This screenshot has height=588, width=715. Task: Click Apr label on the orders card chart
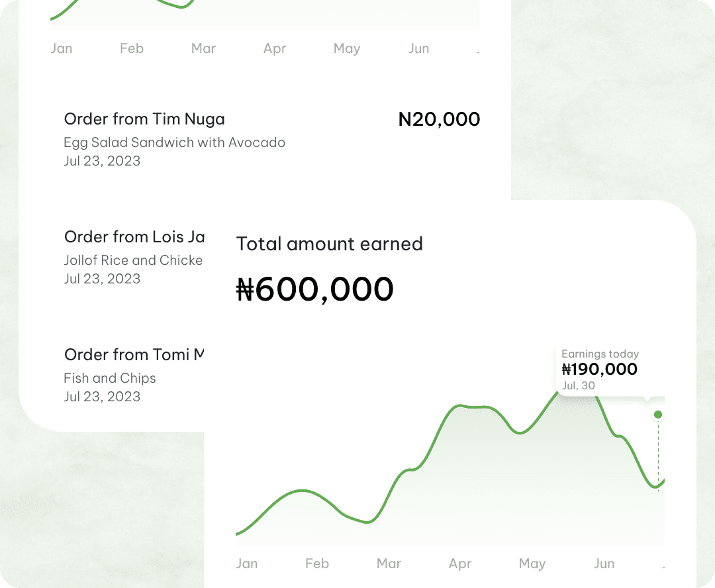click(275, 48)
